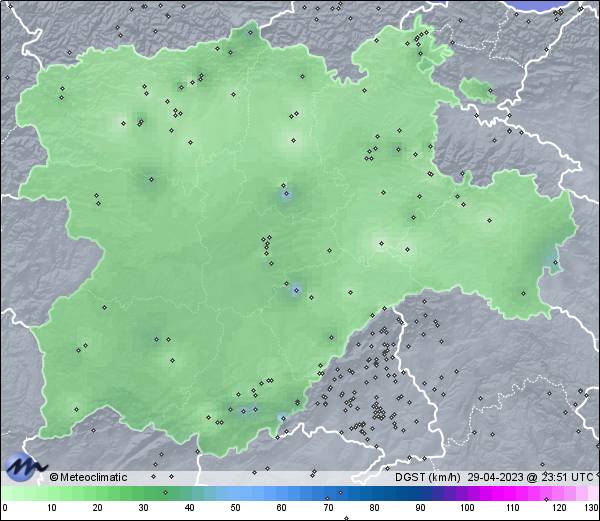Click the 90 label on the wind scale
Screen dimensions: 600x521
(421, 508)
